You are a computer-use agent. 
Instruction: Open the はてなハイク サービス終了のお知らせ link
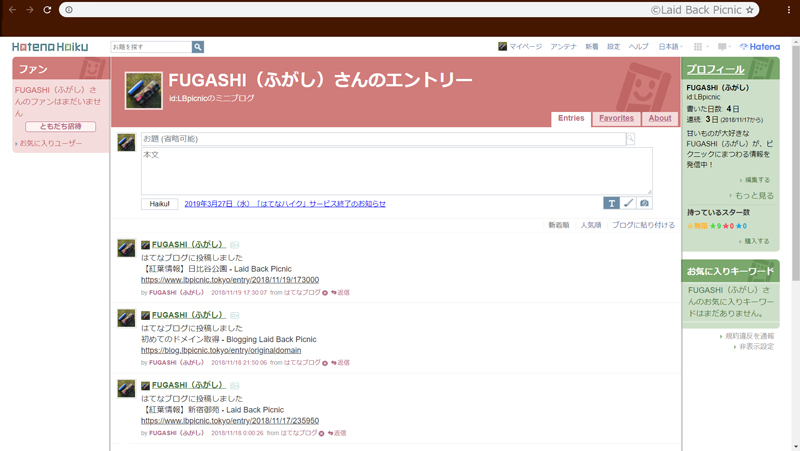click(x=285, y=204)
